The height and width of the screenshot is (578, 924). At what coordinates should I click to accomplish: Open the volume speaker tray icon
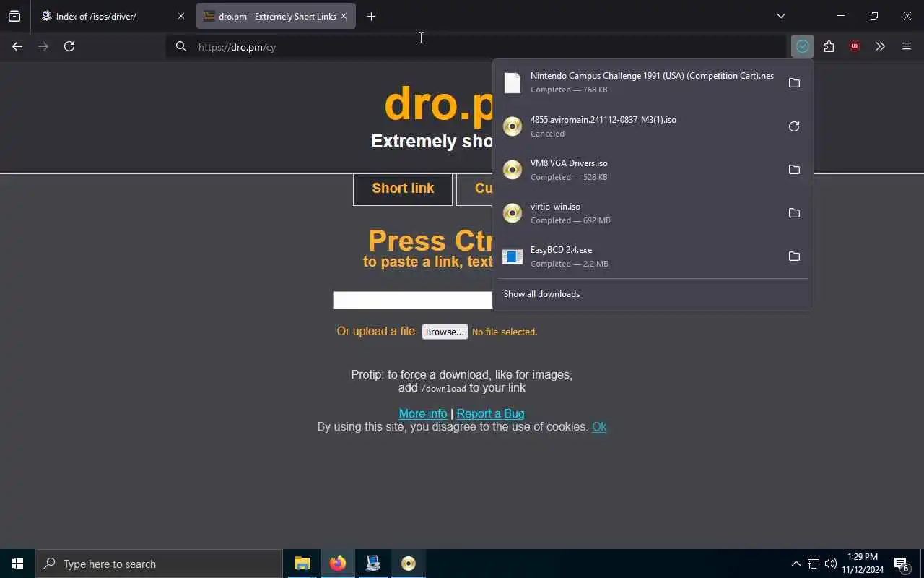[x=831, y=564]
